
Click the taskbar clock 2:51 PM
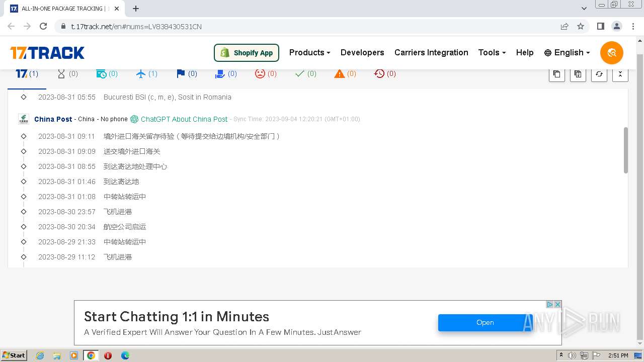[x=618, y=355]
